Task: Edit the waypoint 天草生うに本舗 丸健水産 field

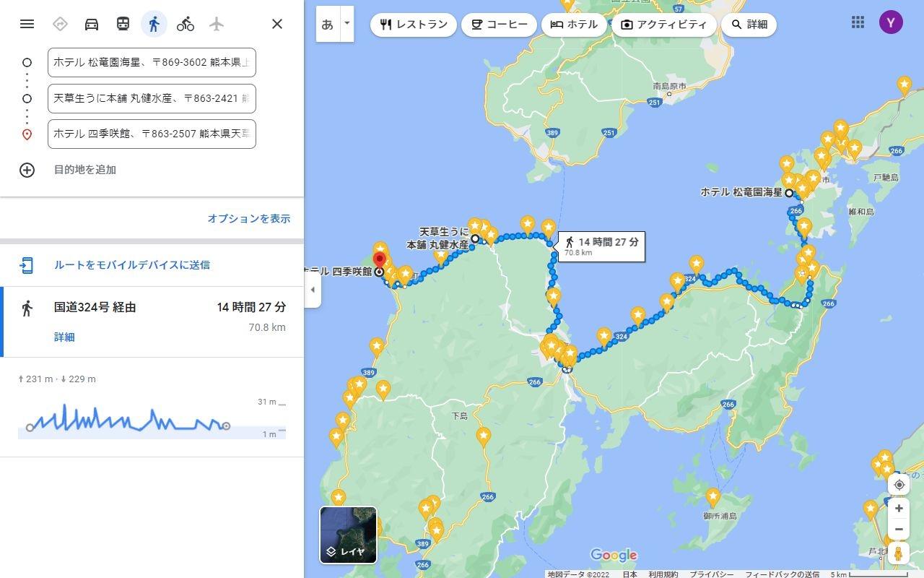Action: click(152, 98)
